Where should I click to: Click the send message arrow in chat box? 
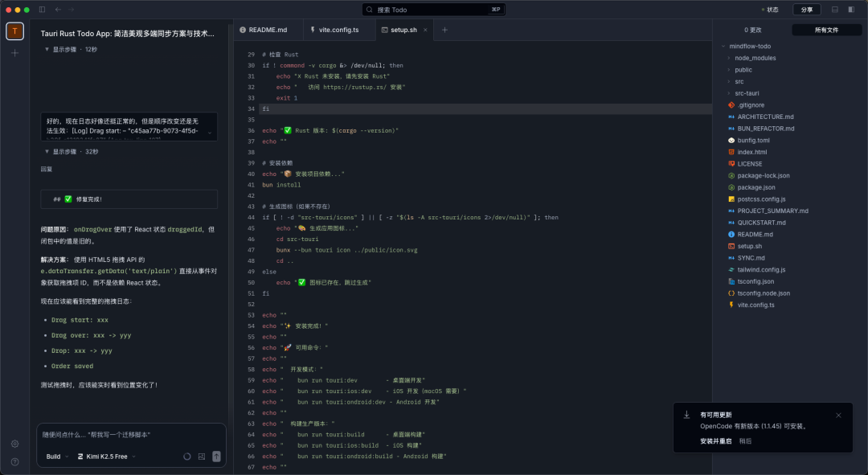click(216, 456)
